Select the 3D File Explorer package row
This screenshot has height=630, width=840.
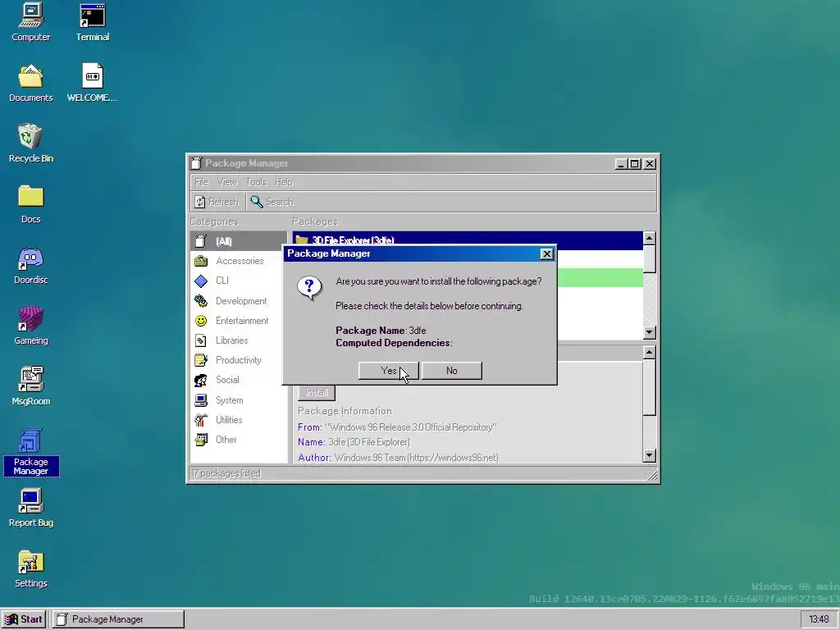point(468,240)
